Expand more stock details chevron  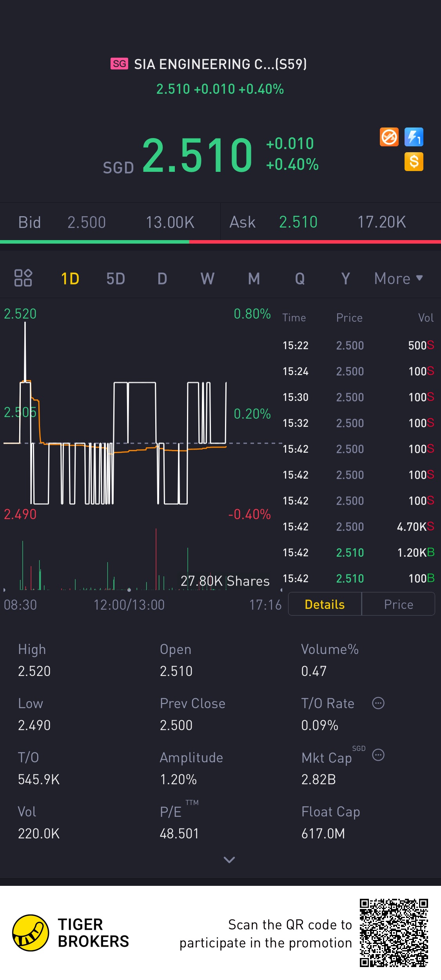(x=229, y=860)
